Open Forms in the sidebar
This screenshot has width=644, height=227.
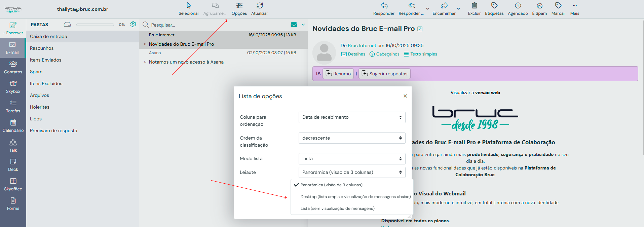pyautogui.click(x=13, y=204)
